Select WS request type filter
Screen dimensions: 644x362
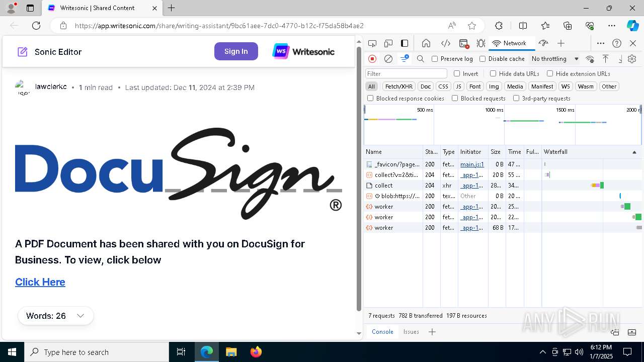(566, 86)
